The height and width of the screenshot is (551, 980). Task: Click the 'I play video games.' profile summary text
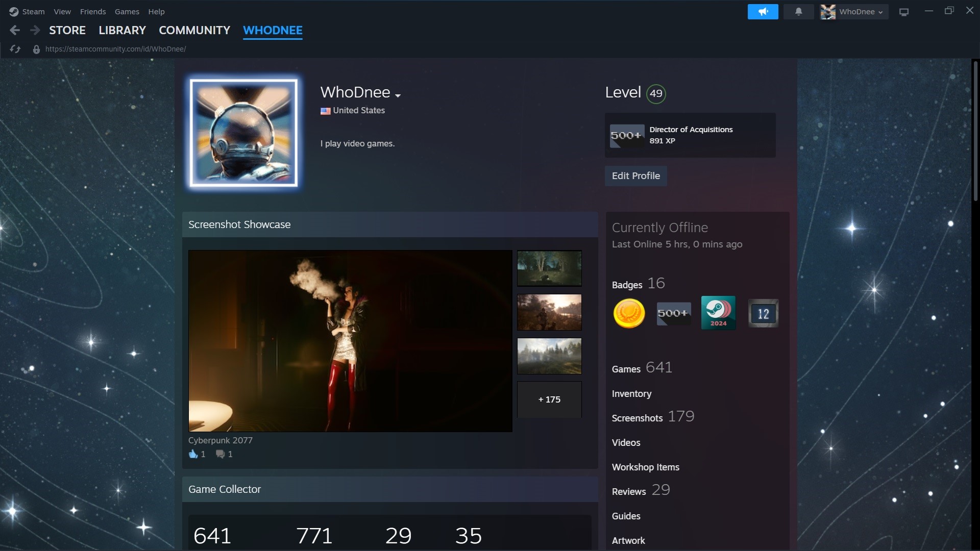(x=357, y=143)
